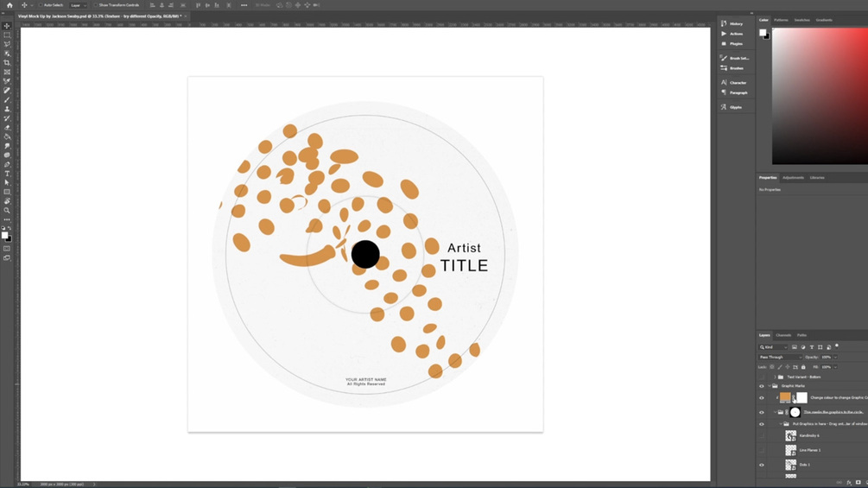Select the Clone Stamp tool
Image resolution: width=868 pixels, height=488 pixels.
7,109
